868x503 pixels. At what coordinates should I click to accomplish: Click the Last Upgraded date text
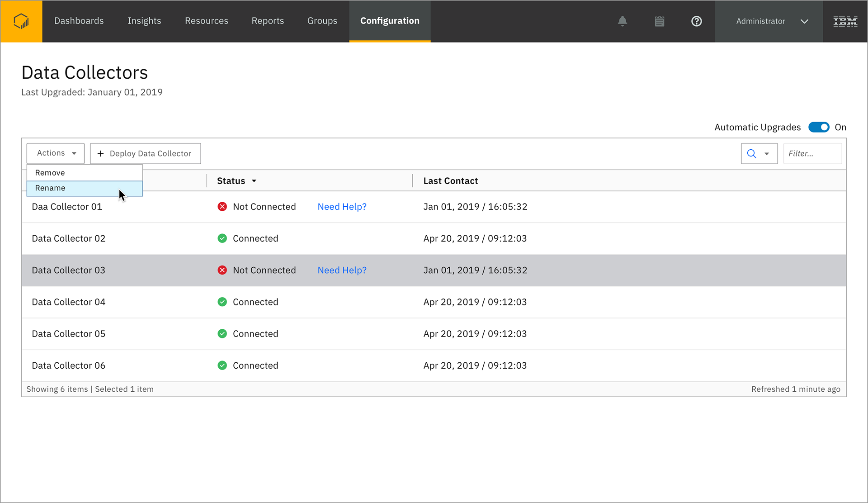92,92
